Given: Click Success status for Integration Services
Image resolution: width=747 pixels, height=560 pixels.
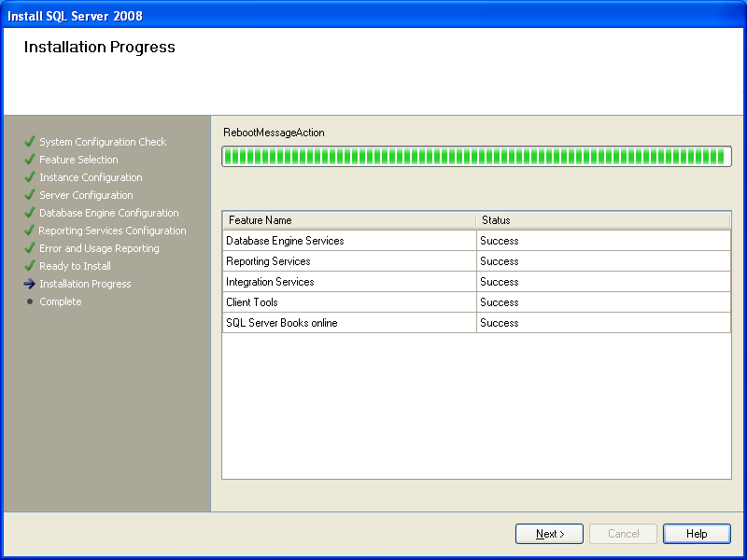Looking at the screenshot, I should point(499,282).
